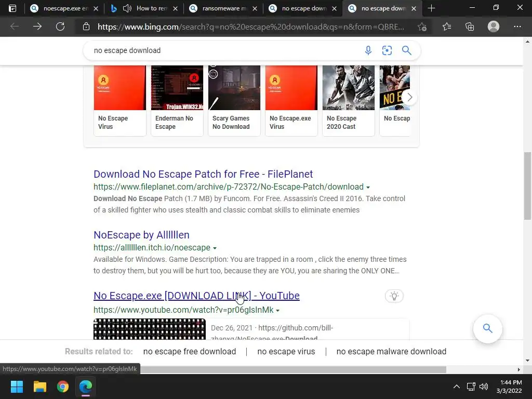Expand the itch.io URL dropdown arrow
Screen dimensions: 532x399
215,248
